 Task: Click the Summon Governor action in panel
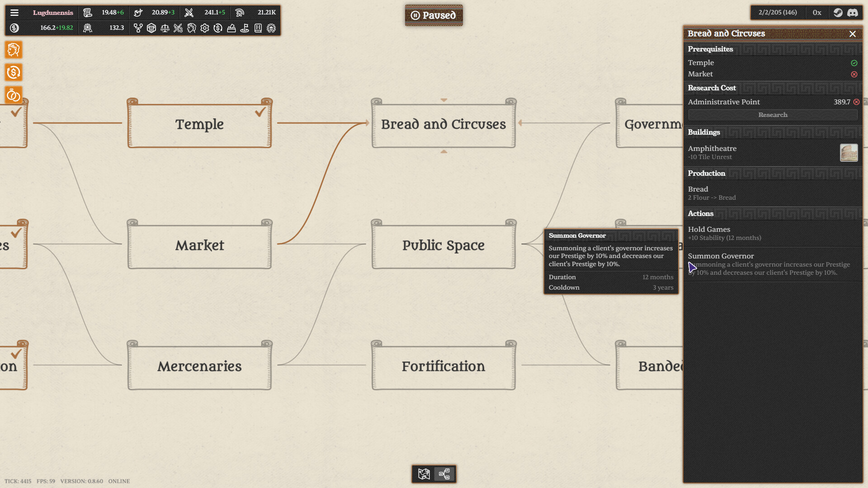[773, 264]
